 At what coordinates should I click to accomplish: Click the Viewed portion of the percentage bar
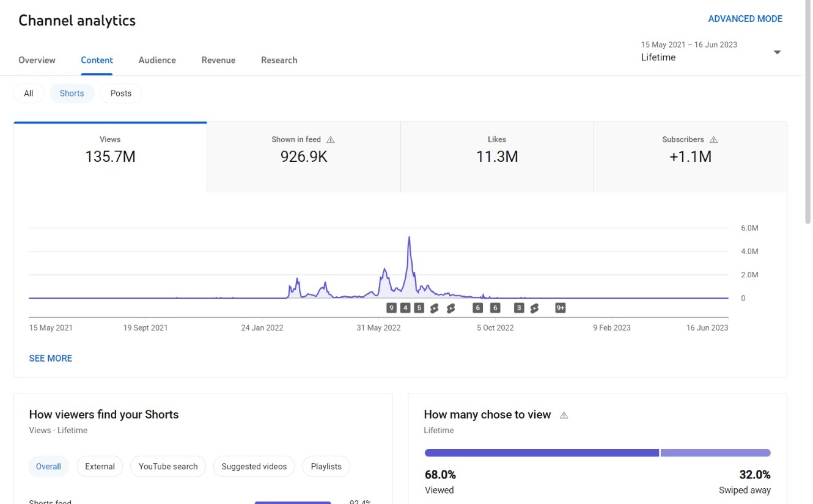542,453
